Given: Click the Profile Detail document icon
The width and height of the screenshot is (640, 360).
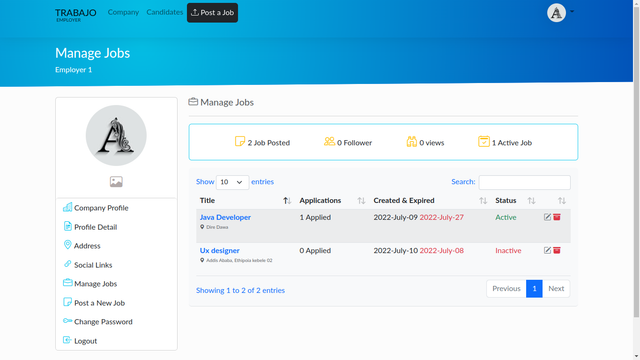Looking at the screenshot, I should [x=68, y=226].
